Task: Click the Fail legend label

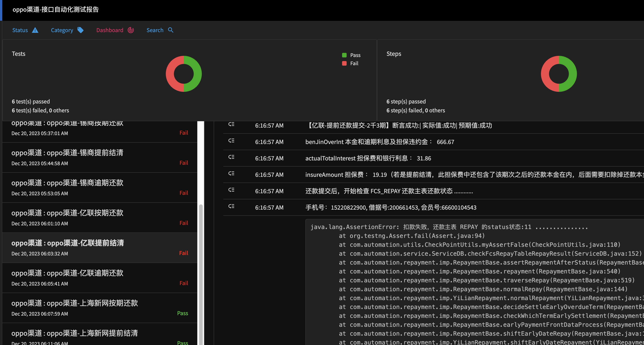Action: coord(354,63)
